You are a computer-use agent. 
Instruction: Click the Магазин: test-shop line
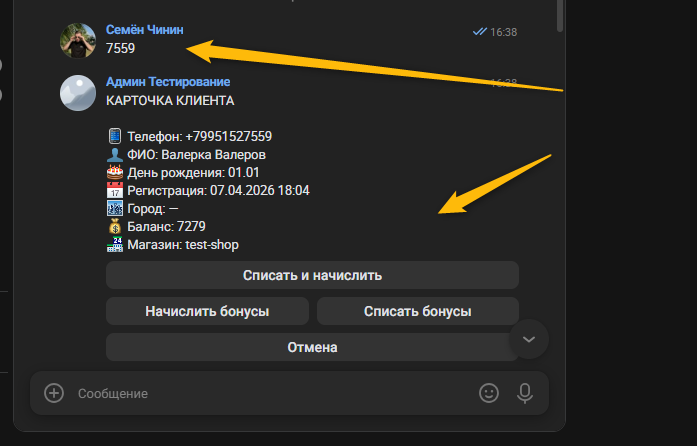pos(183,245)
